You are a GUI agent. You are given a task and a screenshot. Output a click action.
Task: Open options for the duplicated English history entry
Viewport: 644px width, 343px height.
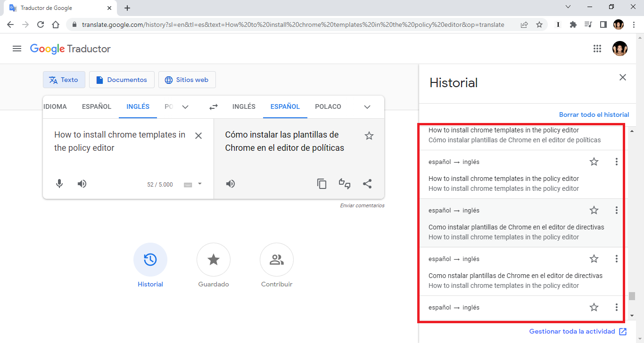(x=617, y=162)
